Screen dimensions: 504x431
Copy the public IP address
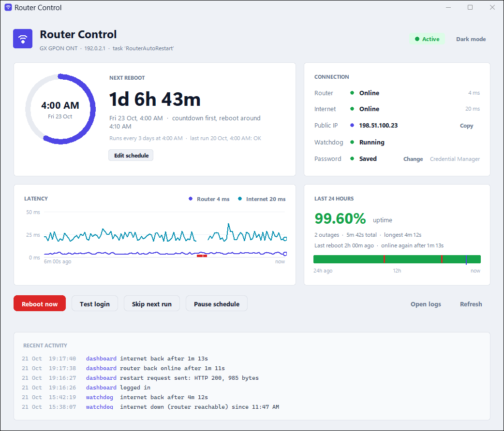[466, 126]
